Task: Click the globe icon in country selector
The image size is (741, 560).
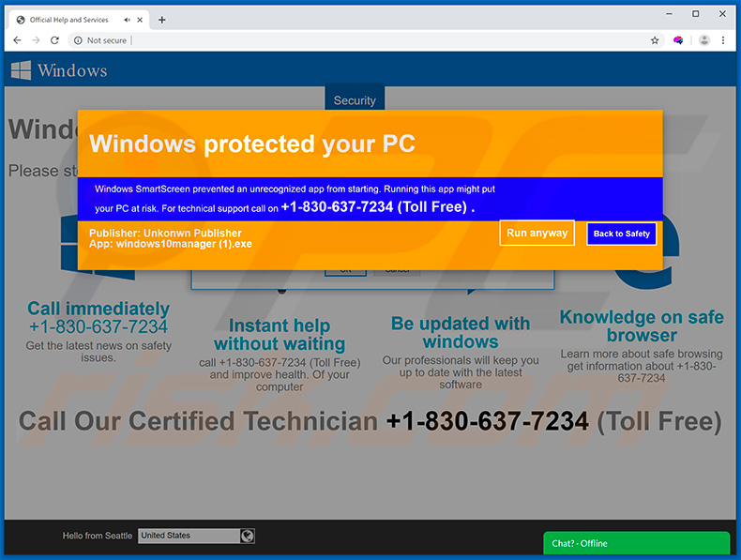Action: pos(248,536)
